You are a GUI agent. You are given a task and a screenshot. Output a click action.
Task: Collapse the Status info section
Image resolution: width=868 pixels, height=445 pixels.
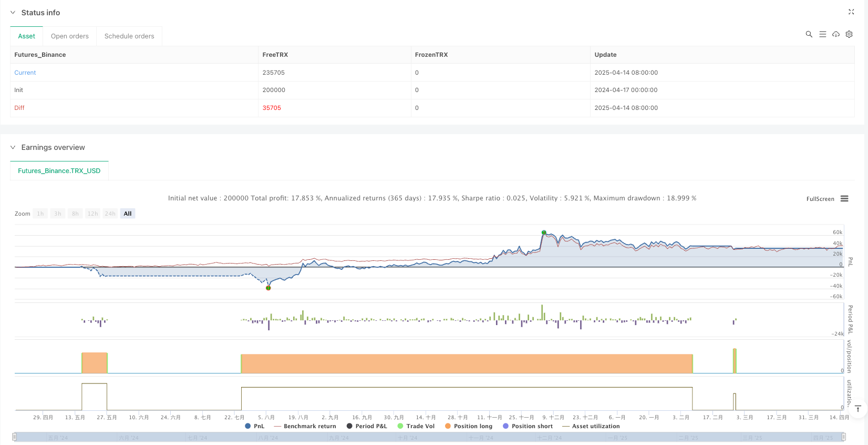pos(13,13)
